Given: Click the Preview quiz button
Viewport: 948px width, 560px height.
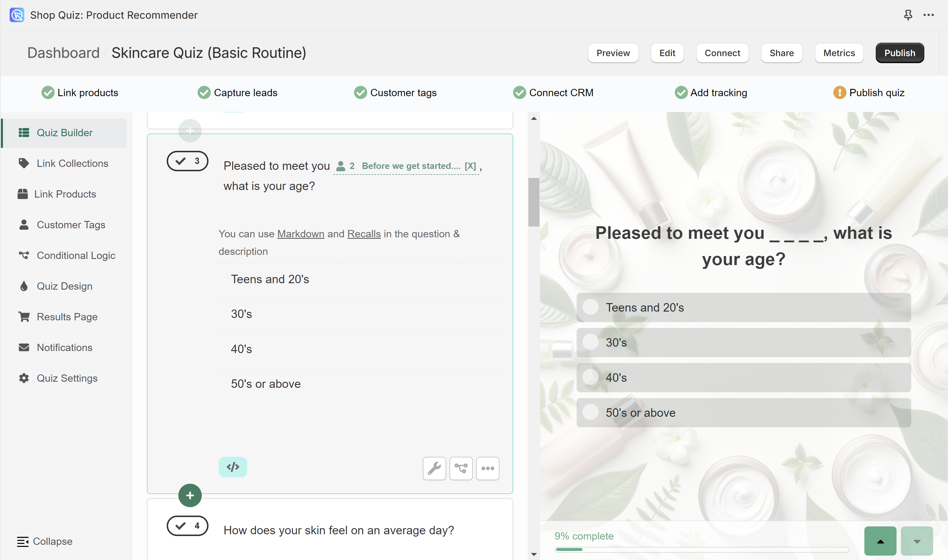Looking at the screenshot, I should [x=613, y=52].
